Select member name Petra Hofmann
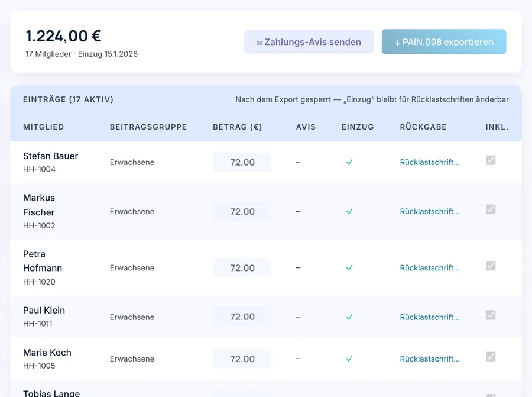Image resolution: width=532 pixels, height=397 pixels. point(43,261)
